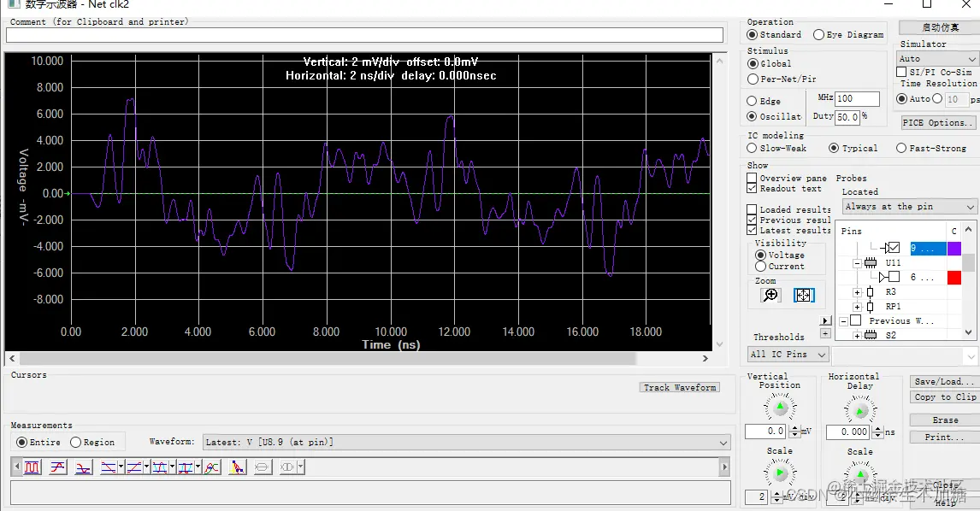Select Eye Diagram operation mode

818,34
